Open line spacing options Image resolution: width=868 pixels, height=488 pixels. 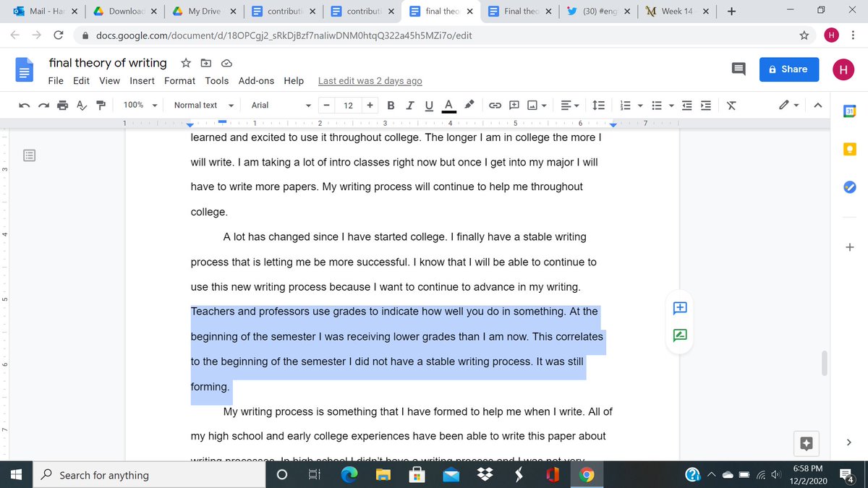tap(599, 106)
